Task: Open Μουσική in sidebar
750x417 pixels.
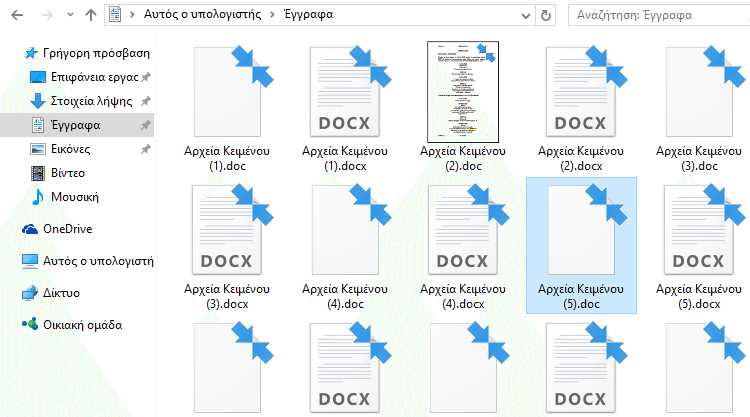Action: 65,197
